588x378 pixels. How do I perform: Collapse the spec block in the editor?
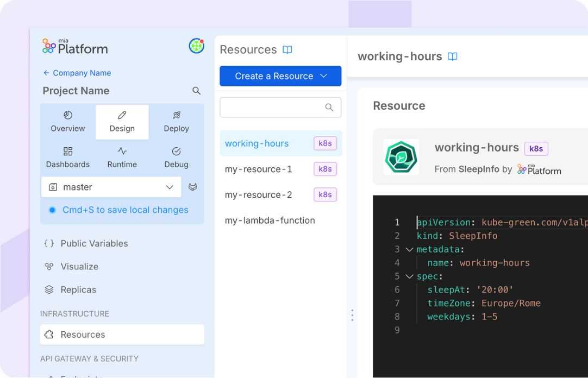409,276
